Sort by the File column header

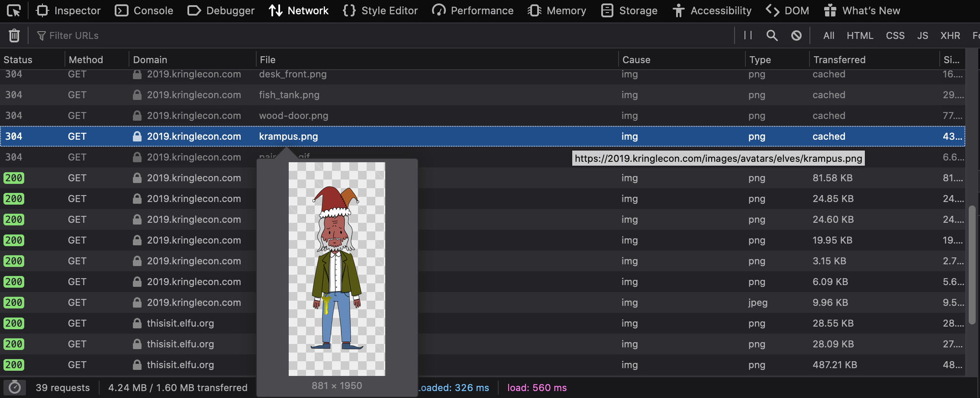pyautogui.click(x=437, y=60)
